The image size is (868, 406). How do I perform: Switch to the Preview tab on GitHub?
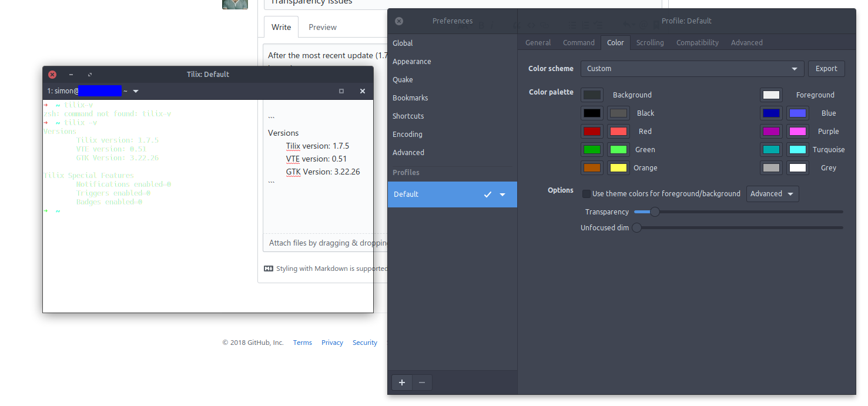point(322,26)
